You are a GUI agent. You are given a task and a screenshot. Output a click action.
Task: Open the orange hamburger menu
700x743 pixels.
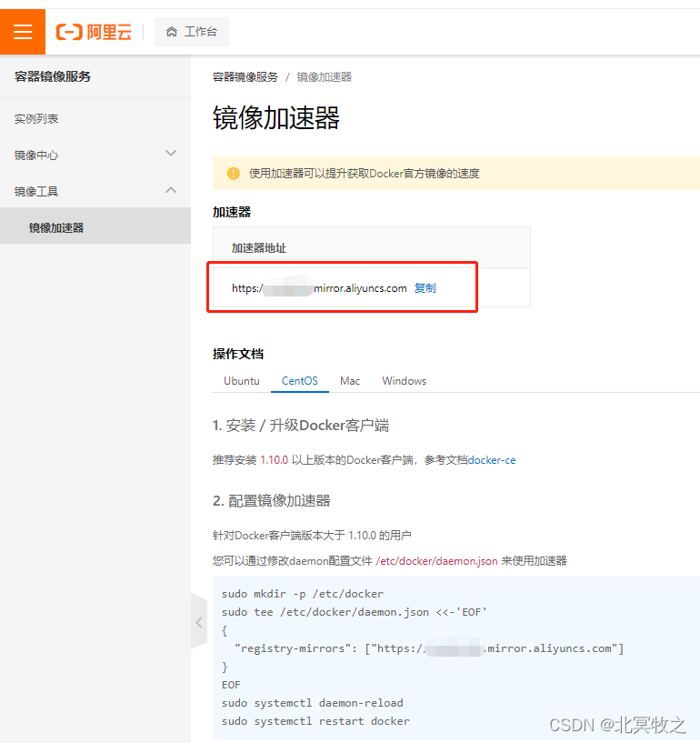click(22, 32)
